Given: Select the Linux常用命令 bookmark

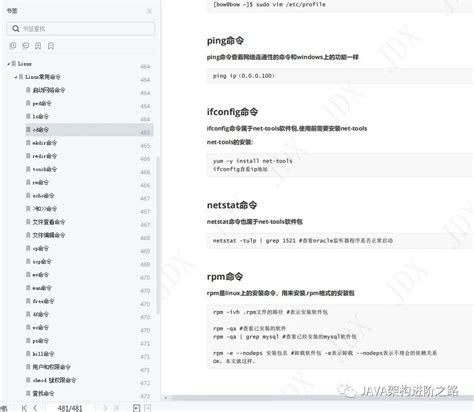Looking at the screenshot, I should (x=43, y=77).
